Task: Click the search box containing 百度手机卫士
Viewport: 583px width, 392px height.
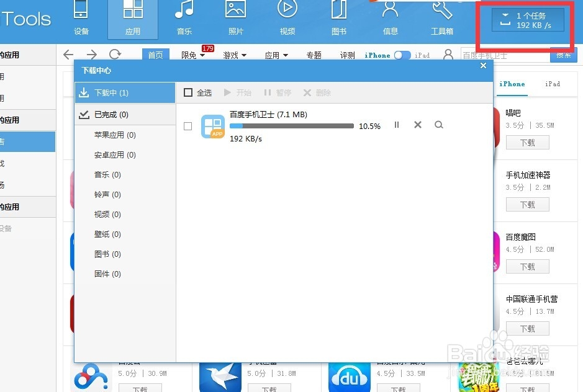Action: 505,55
